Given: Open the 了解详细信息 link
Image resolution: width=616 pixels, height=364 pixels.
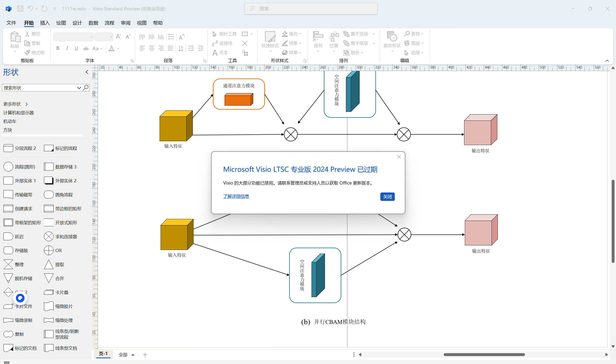Looking at the screenshot, I should 236,196.
